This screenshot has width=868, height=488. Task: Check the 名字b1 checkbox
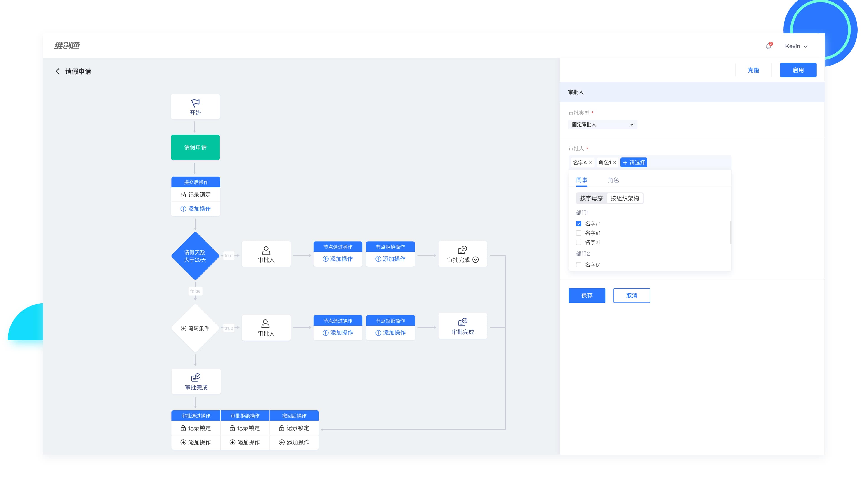579,265
